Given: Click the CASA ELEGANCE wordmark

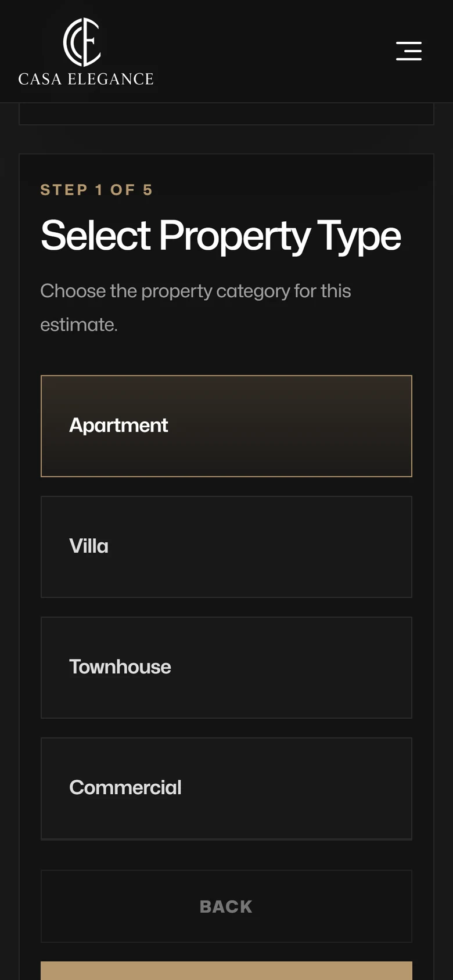Looking at the screenshot, I should point(86,79).
